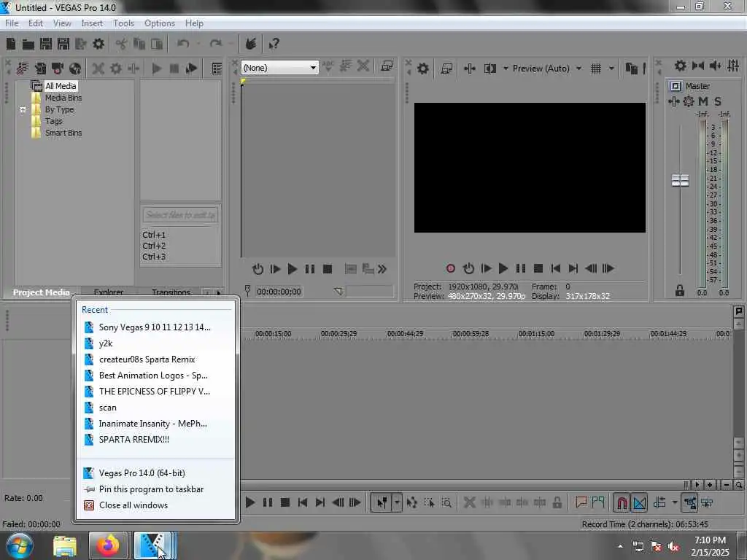This screenshot has width=747, height=560.
Task: Click Copy Snapshot to Clipboard icon
Action: click(631, 69)
